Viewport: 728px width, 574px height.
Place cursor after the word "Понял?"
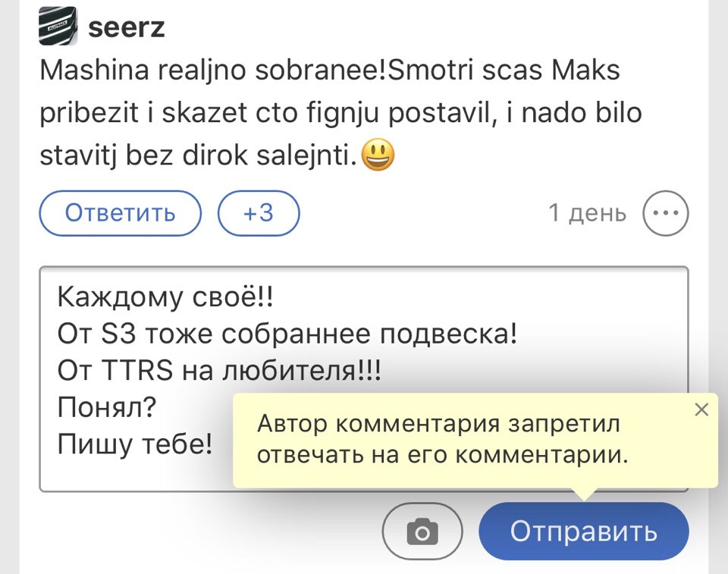(157, 406)
